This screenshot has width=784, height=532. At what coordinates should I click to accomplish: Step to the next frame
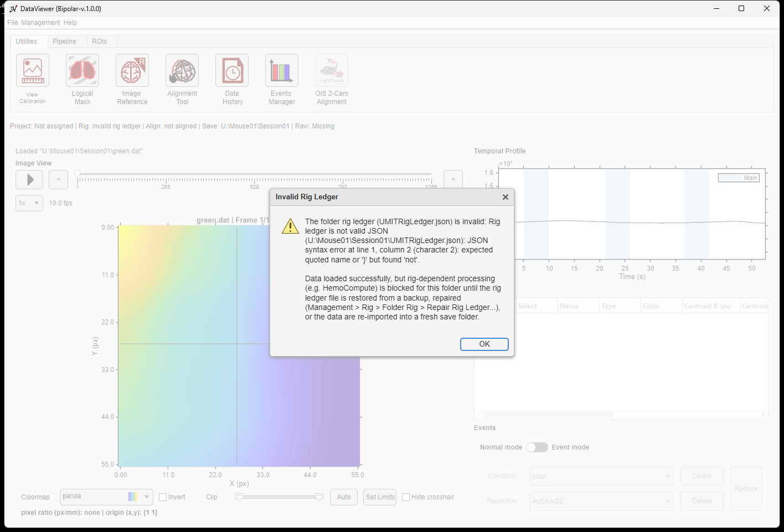tap(453, 179)
